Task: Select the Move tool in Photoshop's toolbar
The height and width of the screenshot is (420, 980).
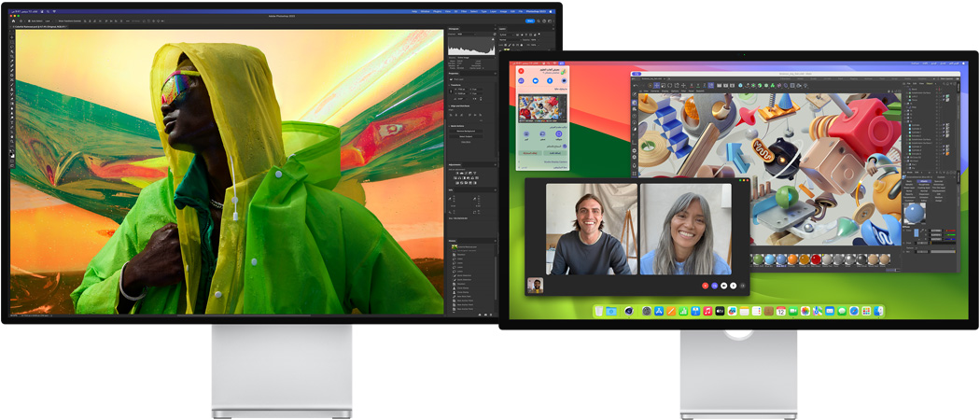Action: coord(12,37)
